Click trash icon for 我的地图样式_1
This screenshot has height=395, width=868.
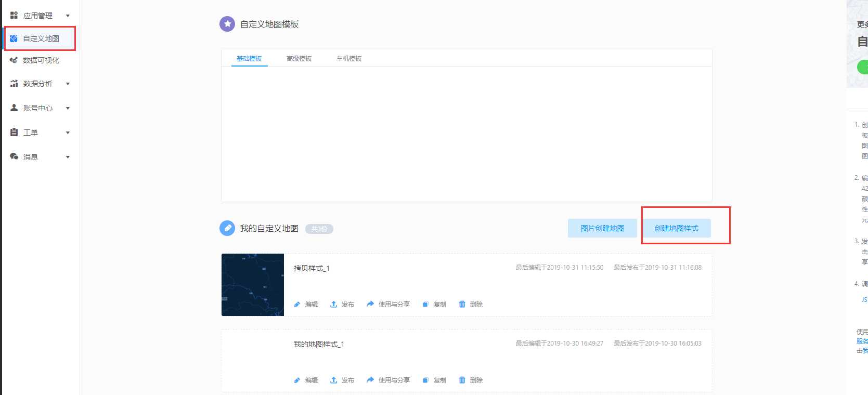[462, 380]
